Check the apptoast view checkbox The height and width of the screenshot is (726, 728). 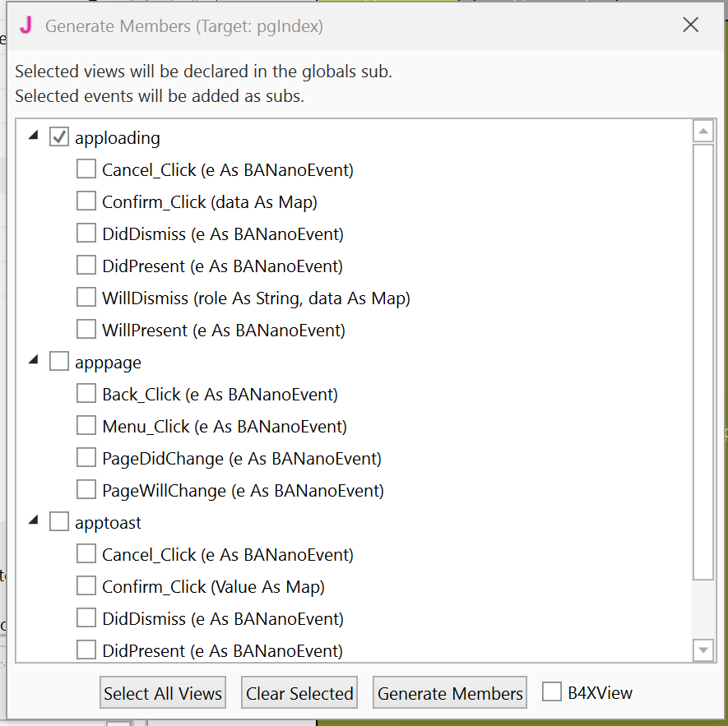59,522
